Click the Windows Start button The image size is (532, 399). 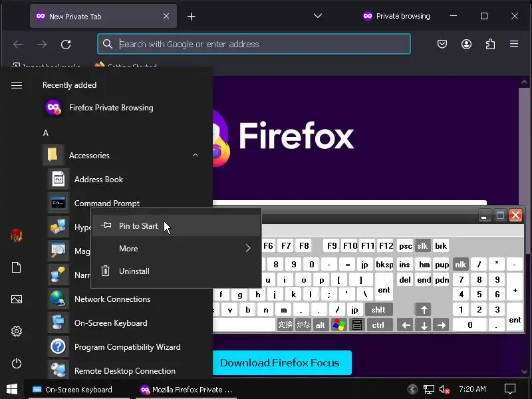point(12,390)
